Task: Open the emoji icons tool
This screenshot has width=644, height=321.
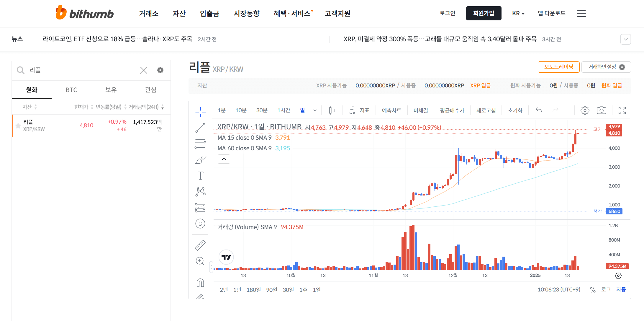Action: (200, 224)
